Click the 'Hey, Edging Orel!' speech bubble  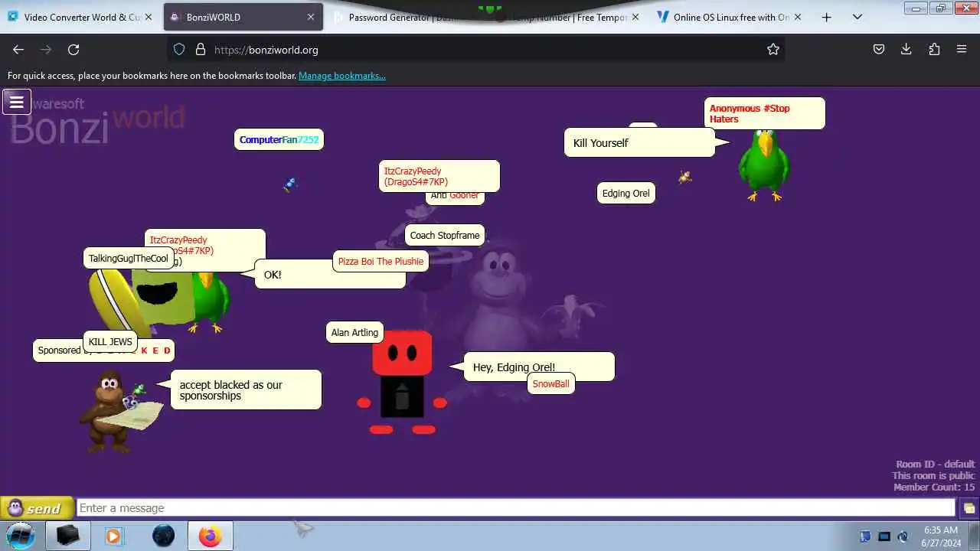(539, 367)
